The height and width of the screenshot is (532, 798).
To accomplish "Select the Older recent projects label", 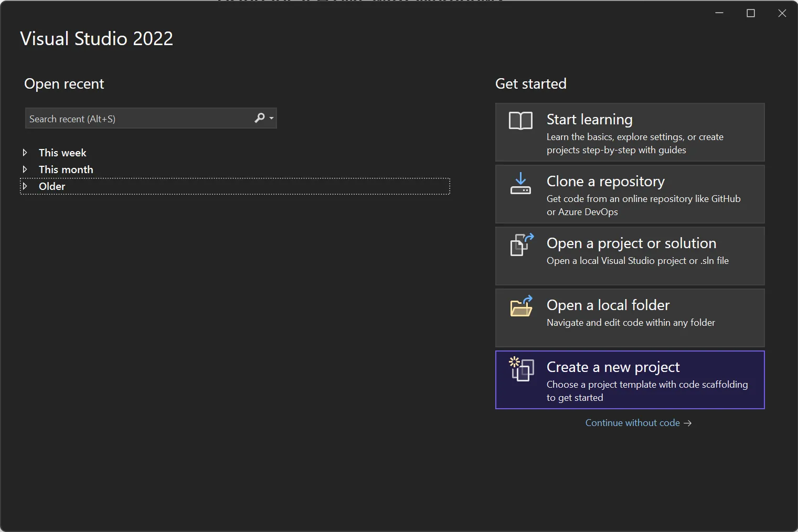I will 52,186.
